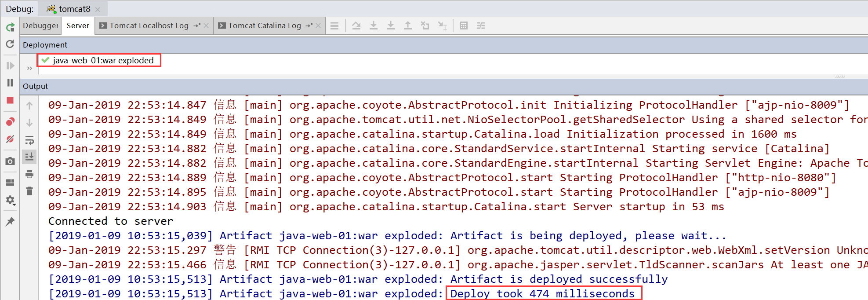Pin the Tomcat Localhost Log tab
Image resolution: width=868 pixels, height=300 pixels.
[197, 26]
